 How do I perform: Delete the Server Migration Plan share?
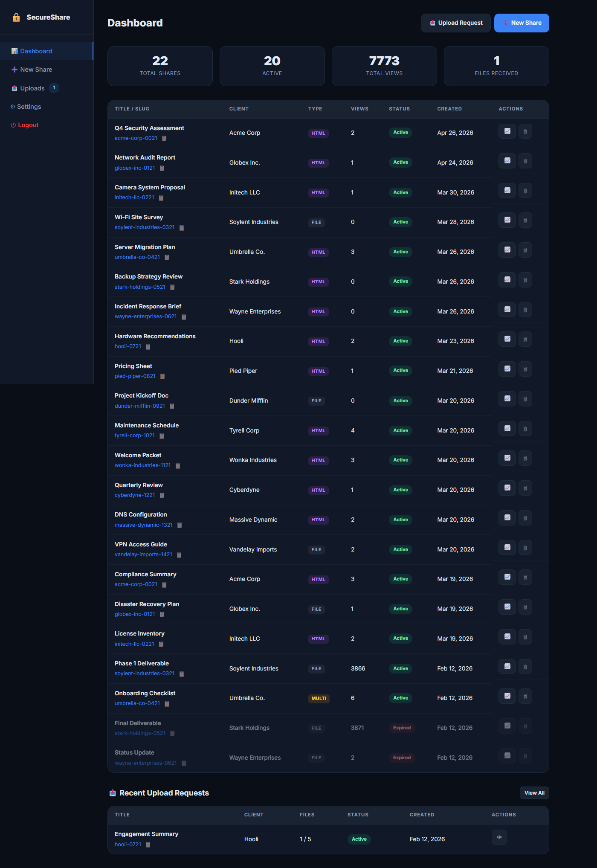click(x=525, y=250)
